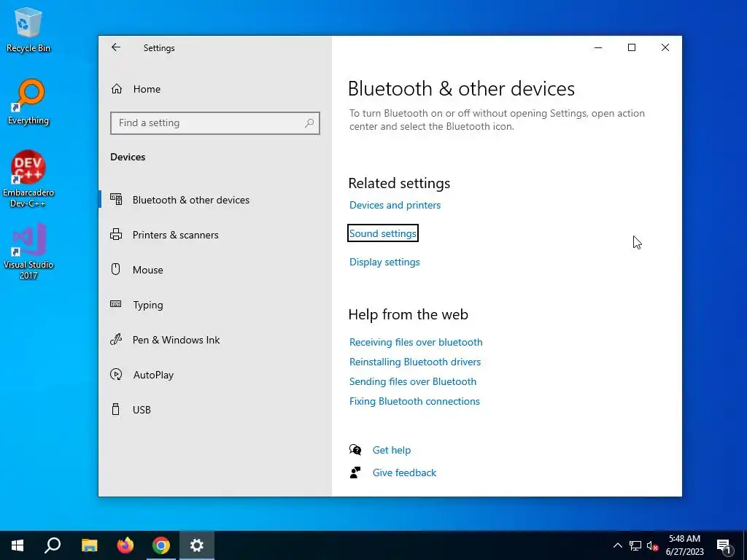The width and height of the screenshot is (747, 560).
Task: Open Receiving files over bluetooth help
Action: [x=416, y=342]
